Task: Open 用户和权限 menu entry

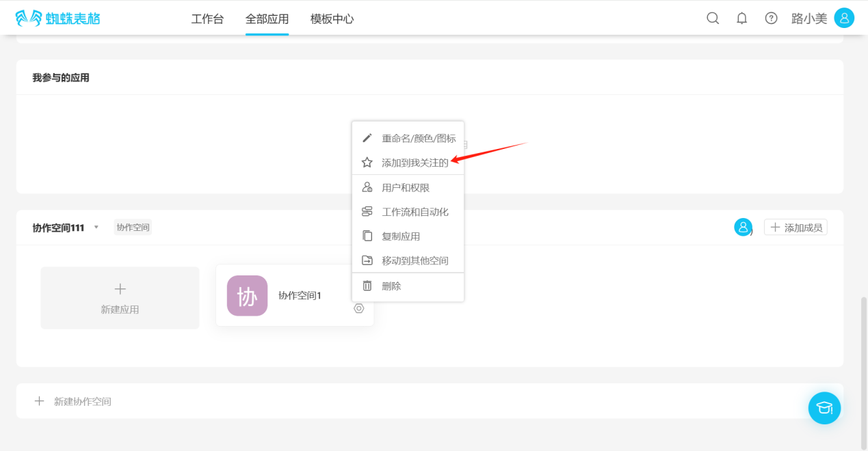Action: coord(406,188)
